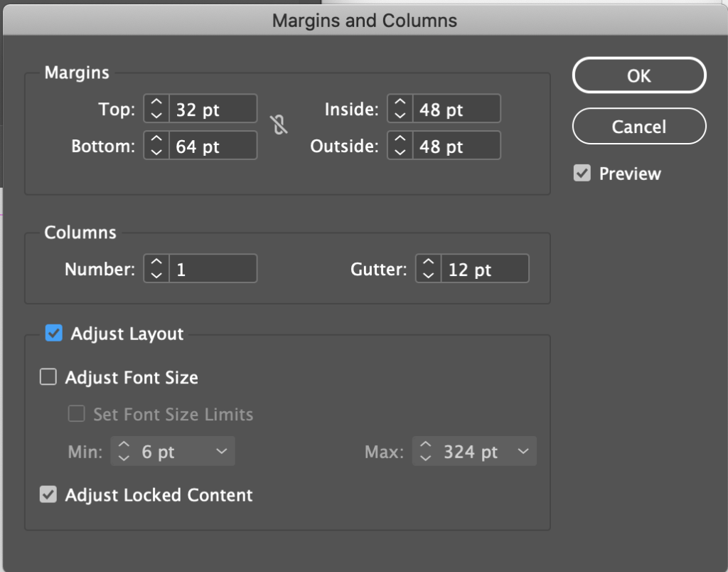
Task: Select the Top margin value field
Action: click(213, 108)
